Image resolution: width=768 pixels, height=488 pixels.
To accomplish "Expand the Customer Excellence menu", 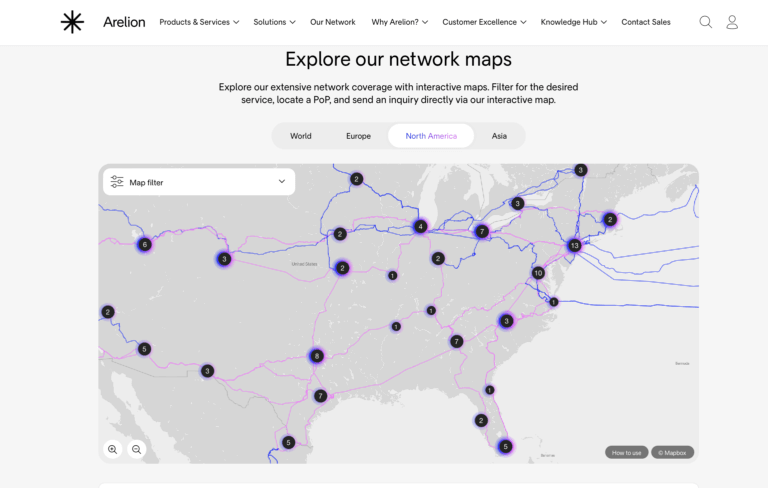I will [x=484, y=22].
